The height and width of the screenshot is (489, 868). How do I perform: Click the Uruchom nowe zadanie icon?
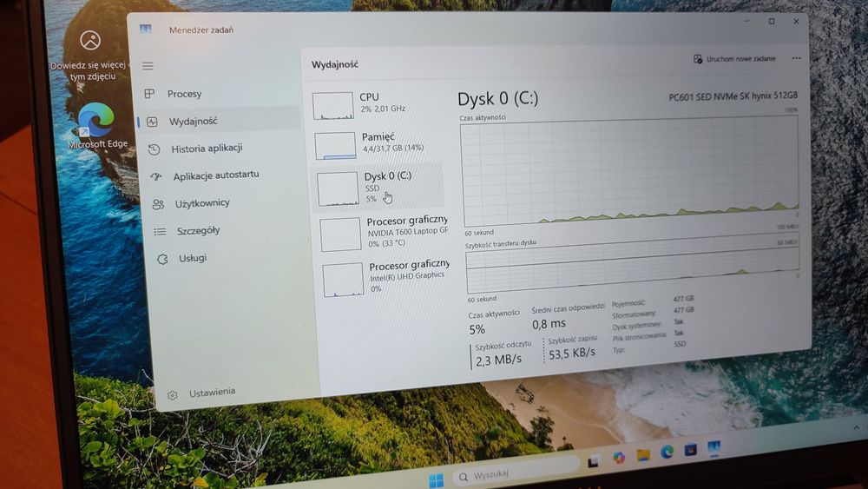698,59
